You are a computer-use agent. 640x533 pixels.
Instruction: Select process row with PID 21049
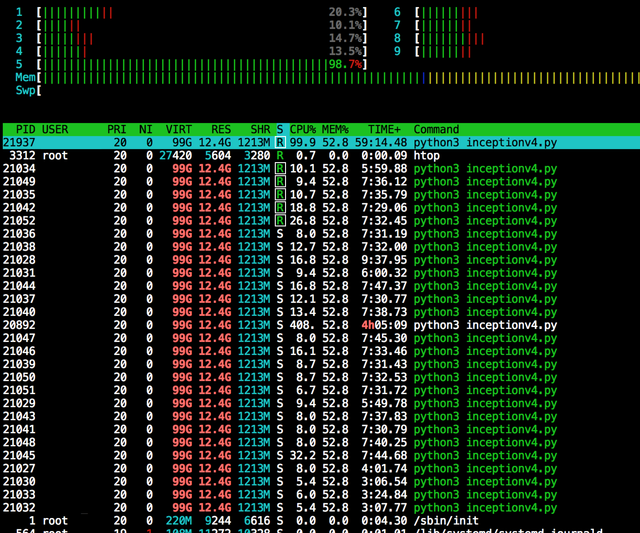tap(320, 182)
